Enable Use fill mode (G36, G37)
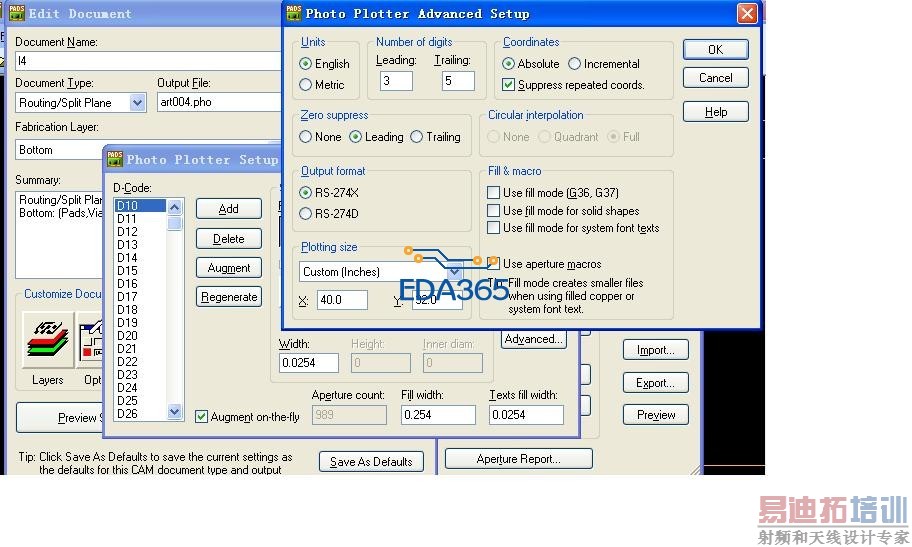Screen dimensions: 912x547 (493, 193)
